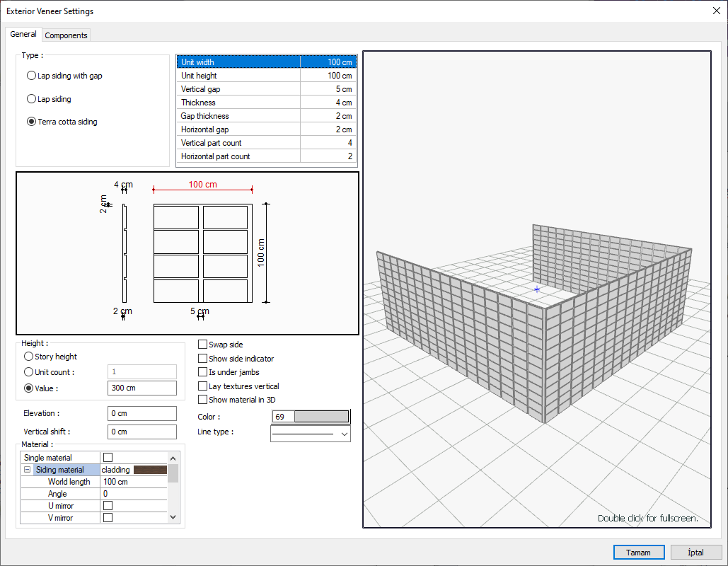
Task: Select the Story height radio button
Action: coord(28,357)
